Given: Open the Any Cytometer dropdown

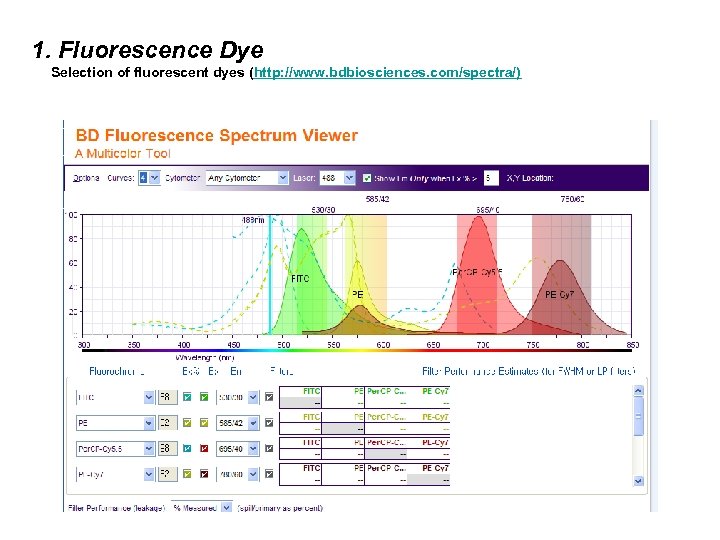Looking at the screenshot, I should (x=247, y=178).
